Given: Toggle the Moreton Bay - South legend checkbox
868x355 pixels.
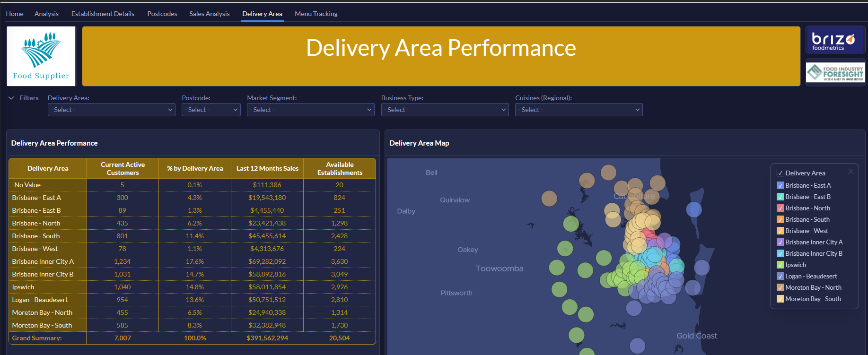Looking at the screenshot, I should (x=780, y=299).
